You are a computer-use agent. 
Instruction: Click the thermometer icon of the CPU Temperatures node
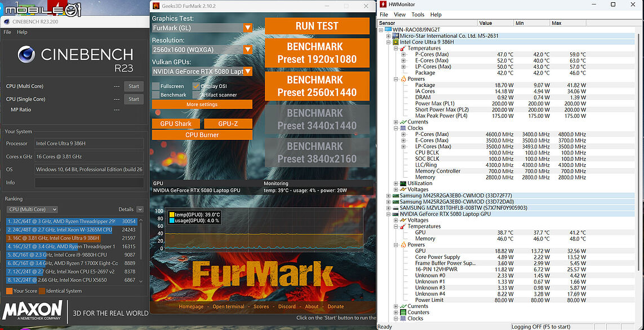(x=403, y=48)
